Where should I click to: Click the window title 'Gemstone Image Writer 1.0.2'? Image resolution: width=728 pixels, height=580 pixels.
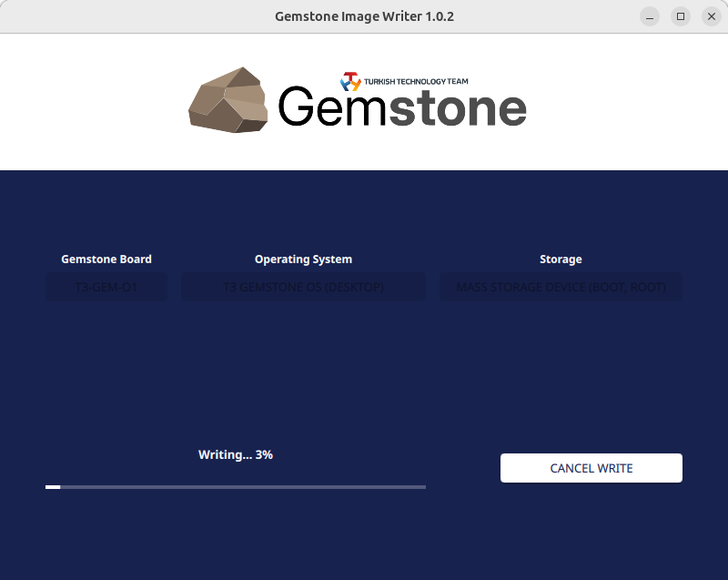click(x=365, y=16)
